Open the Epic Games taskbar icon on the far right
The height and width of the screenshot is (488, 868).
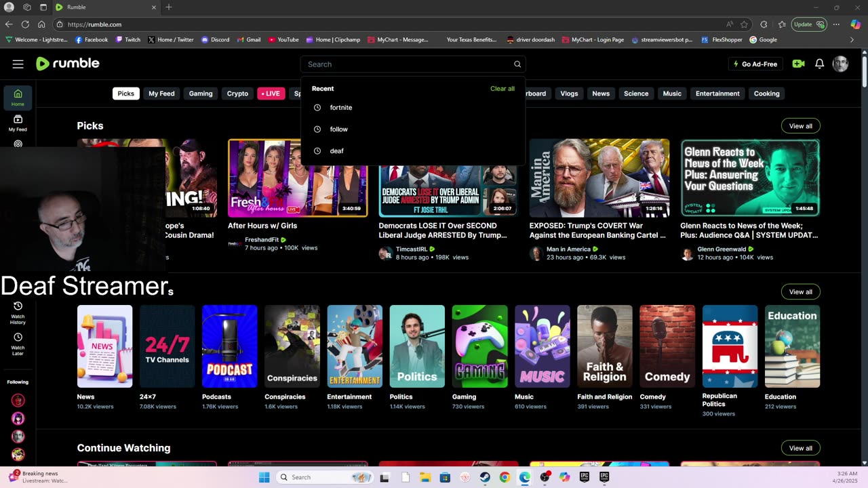click(604, 477)
